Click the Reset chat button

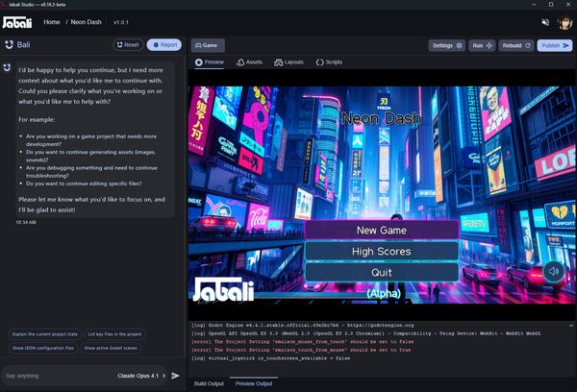pos(127,44)
